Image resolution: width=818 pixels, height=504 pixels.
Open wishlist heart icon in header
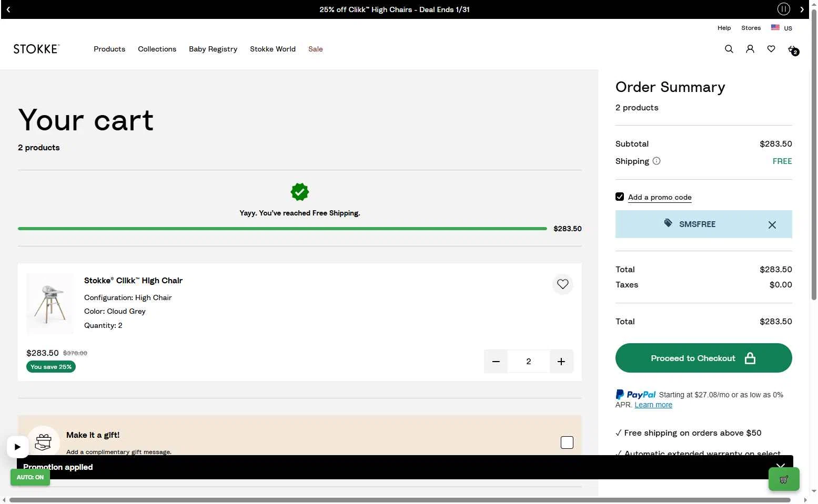tap(771, 49)
